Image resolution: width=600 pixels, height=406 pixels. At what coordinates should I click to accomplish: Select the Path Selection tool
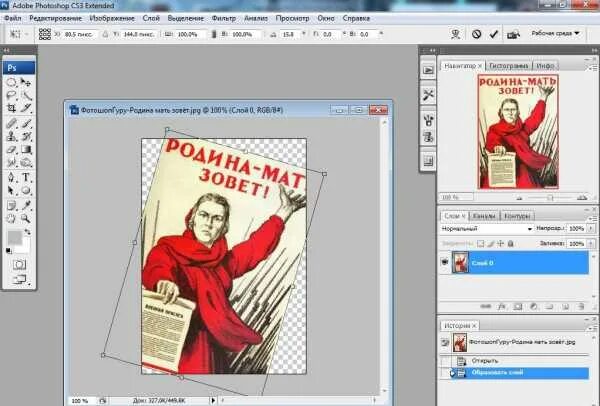coord(11,191)
